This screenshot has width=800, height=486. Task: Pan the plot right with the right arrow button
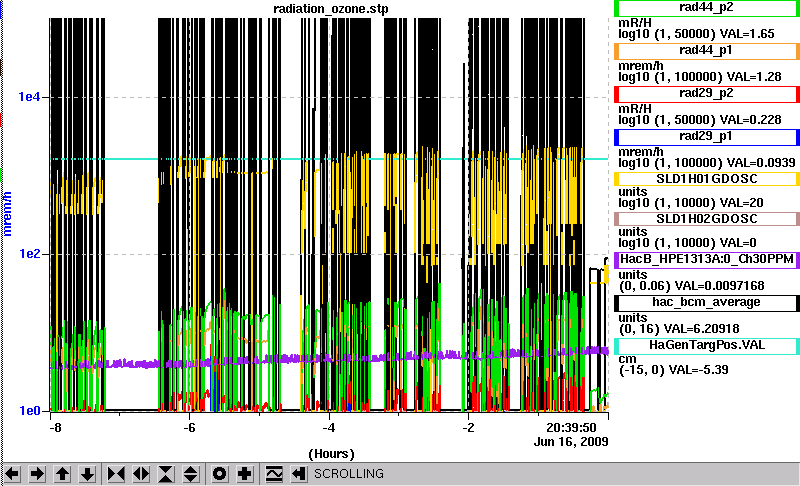click(x=37, y=474)
